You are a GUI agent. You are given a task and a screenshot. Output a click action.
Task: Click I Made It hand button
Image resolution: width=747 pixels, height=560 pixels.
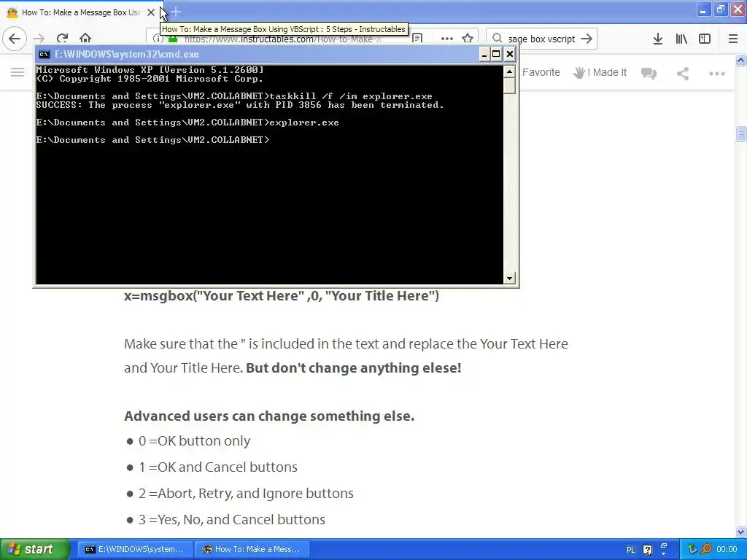600,72
